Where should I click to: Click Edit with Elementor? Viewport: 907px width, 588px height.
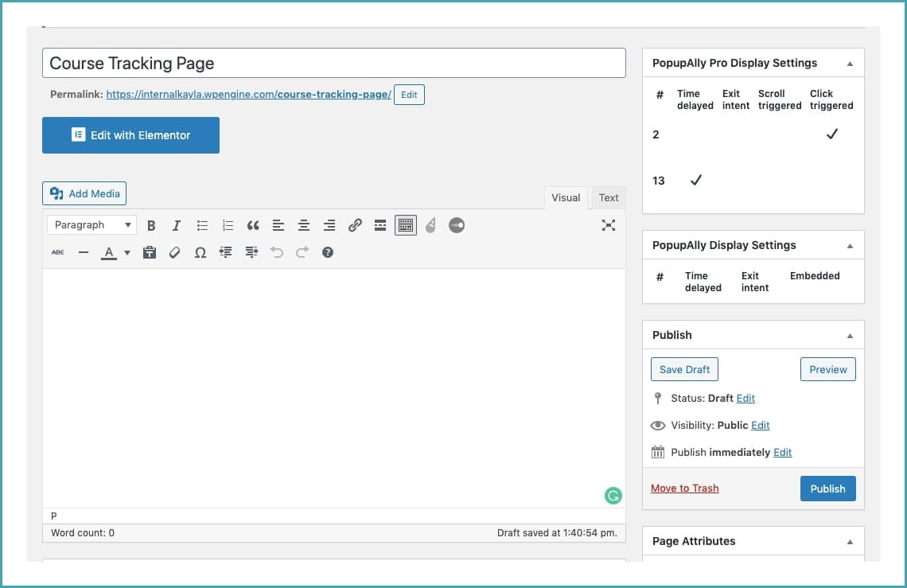130,135
